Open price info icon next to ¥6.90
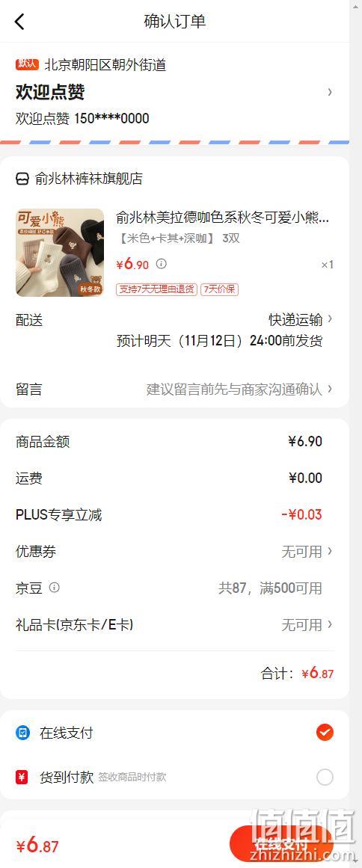The width and height of the screenshot is (362, 868). pyautogui.click(x=161, y=264)
